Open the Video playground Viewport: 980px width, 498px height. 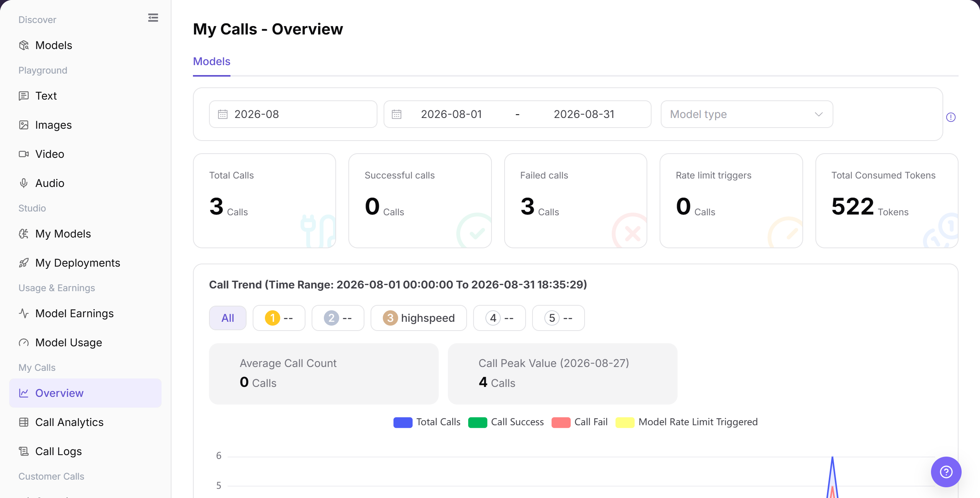tap(85, 154)
